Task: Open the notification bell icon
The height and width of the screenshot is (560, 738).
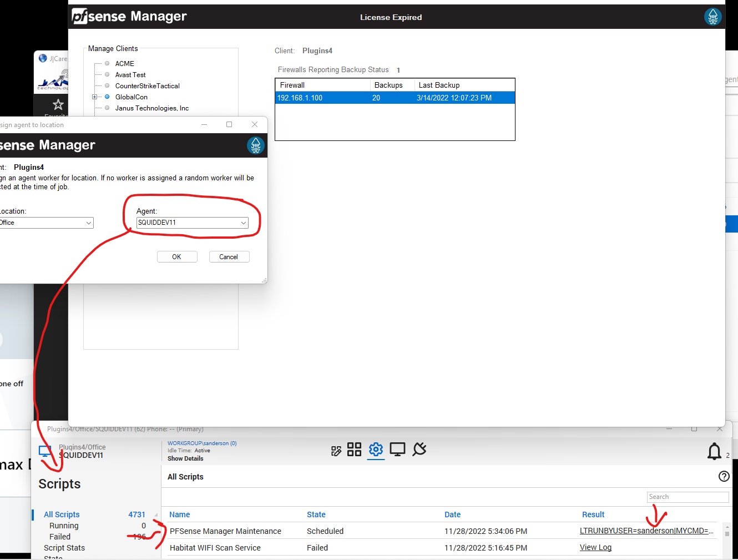Action: (715, 451)
